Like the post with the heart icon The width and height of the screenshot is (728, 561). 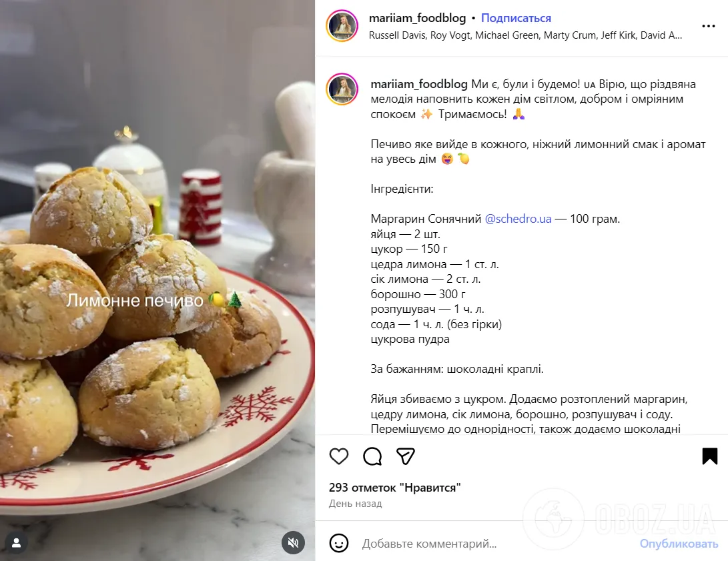coord(339,456)
